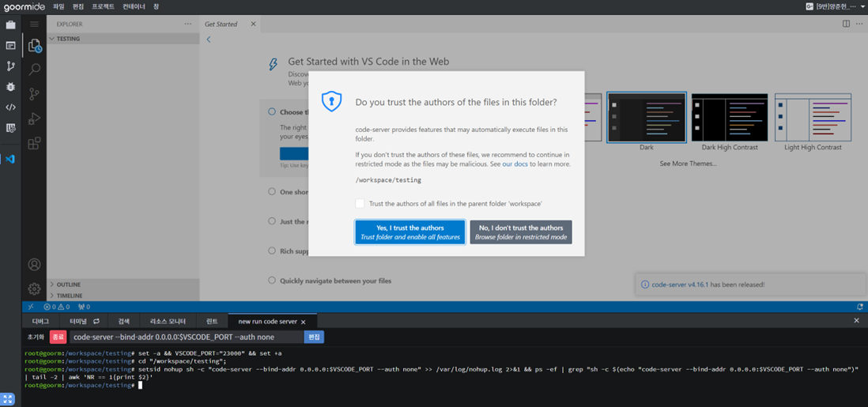
Task: Switch to the 디버그 tab
Action: coord(40,321)
